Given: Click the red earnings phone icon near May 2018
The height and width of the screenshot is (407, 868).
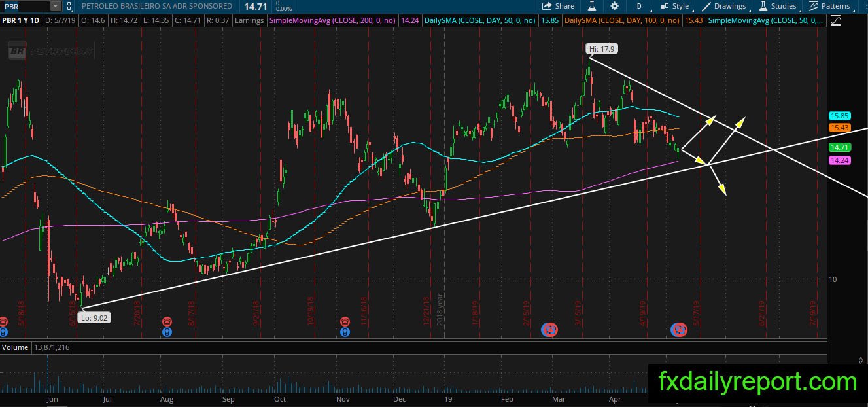Looking at the screenshot, I should tap(4, 321).
